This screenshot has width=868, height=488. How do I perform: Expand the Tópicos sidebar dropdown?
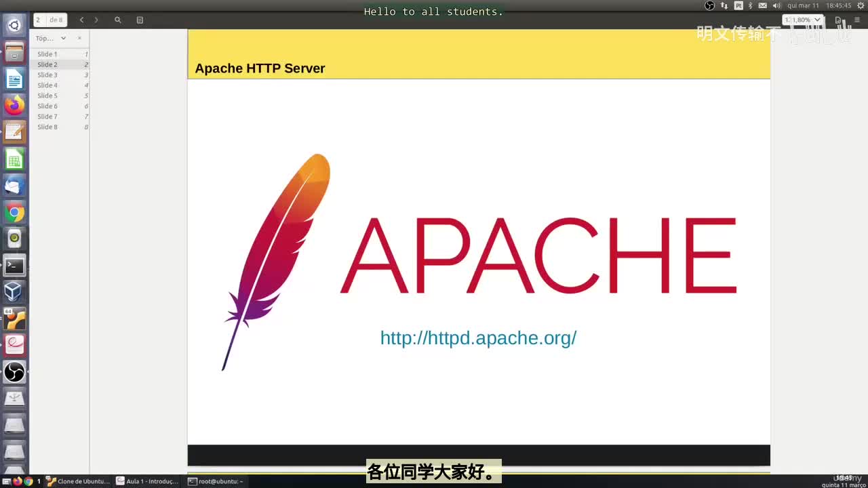63,39
